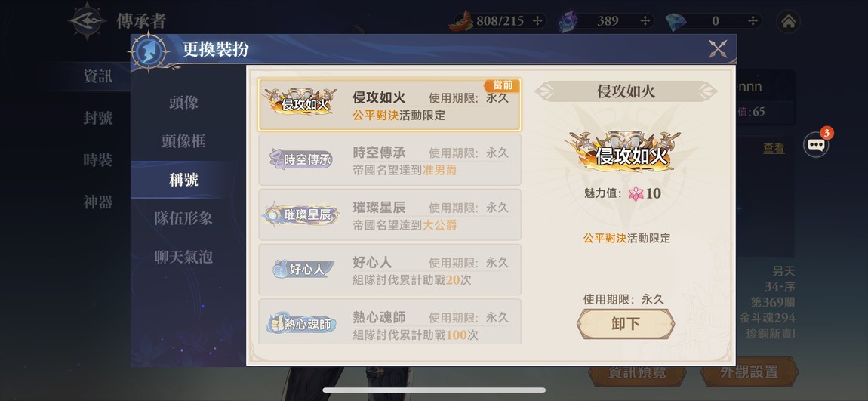
Task: Add purple gems with plus next to 389
Action: pyautogui.click(x=645, y=21)
